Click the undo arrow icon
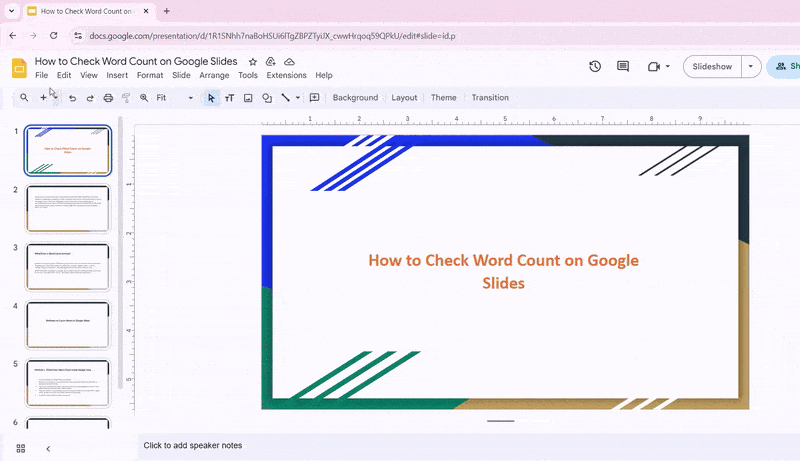 pyautogui.click(x=72, y=98)
